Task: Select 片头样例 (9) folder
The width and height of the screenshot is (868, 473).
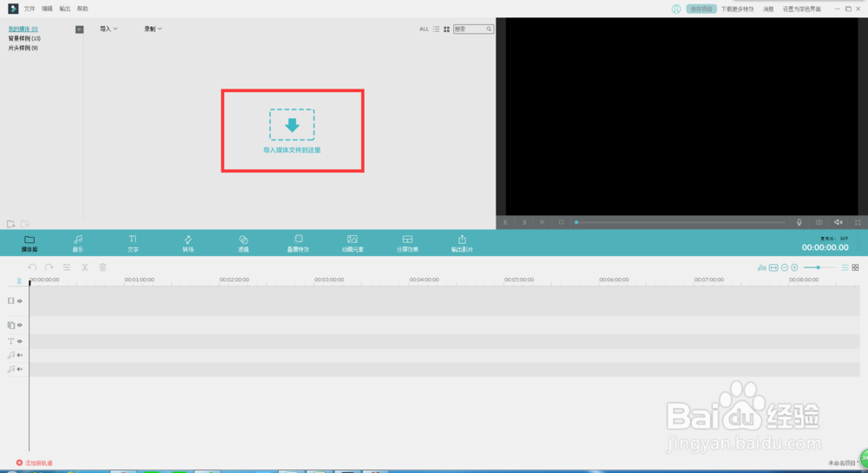Action: 23,48
